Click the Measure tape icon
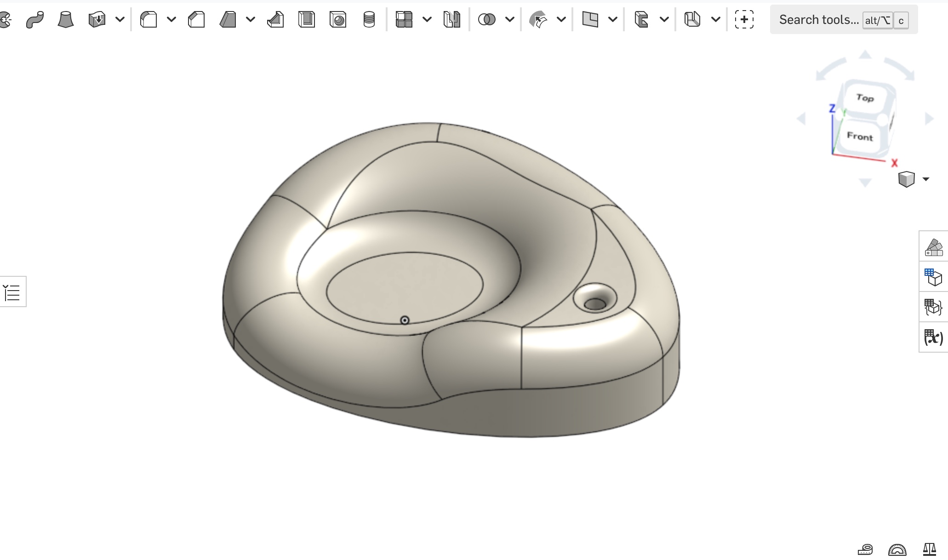This screenshot has width=948, height=560. 865,549
